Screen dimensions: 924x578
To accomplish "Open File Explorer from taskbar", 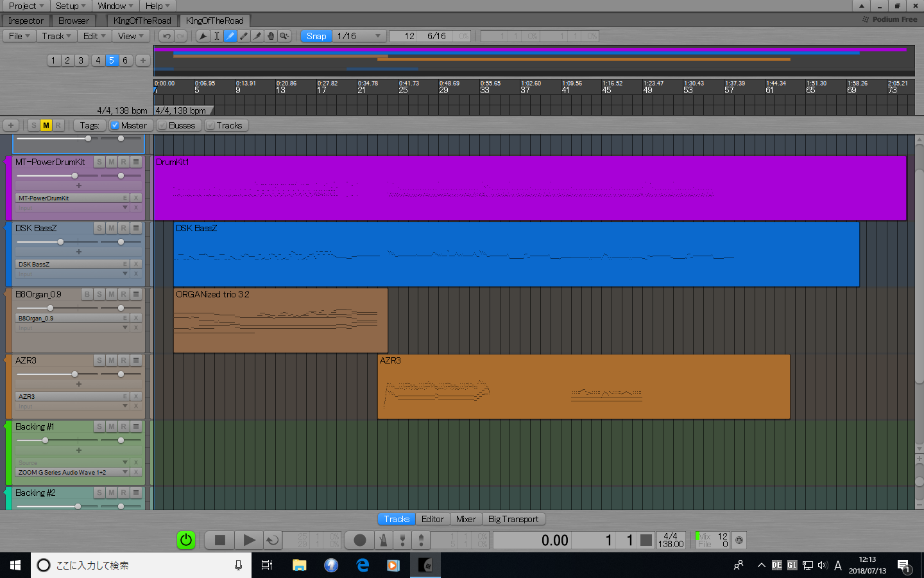I will pyautogui.click(x=299, y=565).
